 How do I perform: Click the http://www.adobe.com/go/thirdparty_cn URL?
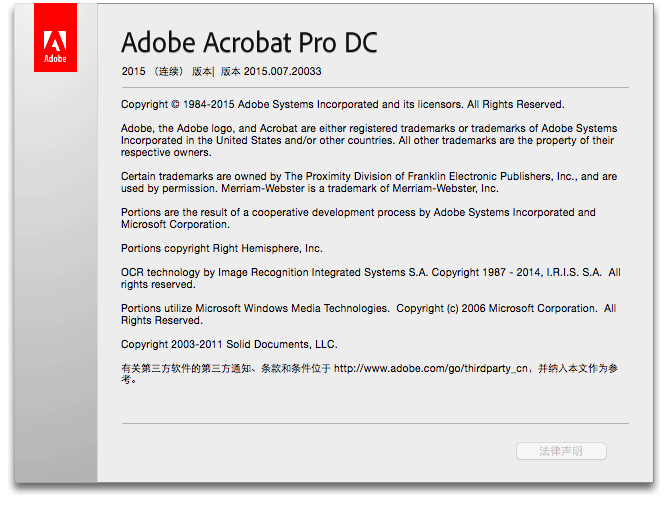(431, 369)
